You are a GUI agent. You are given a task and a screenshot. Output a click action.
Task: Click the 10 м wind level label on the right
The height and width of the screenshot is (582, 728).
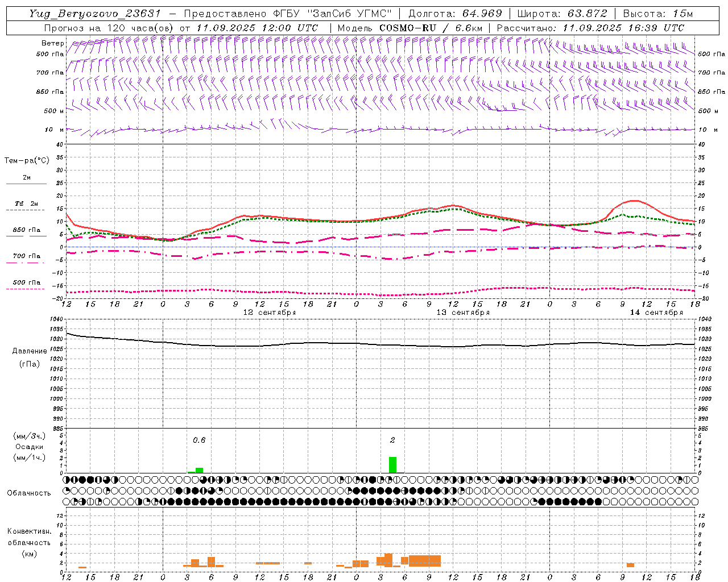707,130
